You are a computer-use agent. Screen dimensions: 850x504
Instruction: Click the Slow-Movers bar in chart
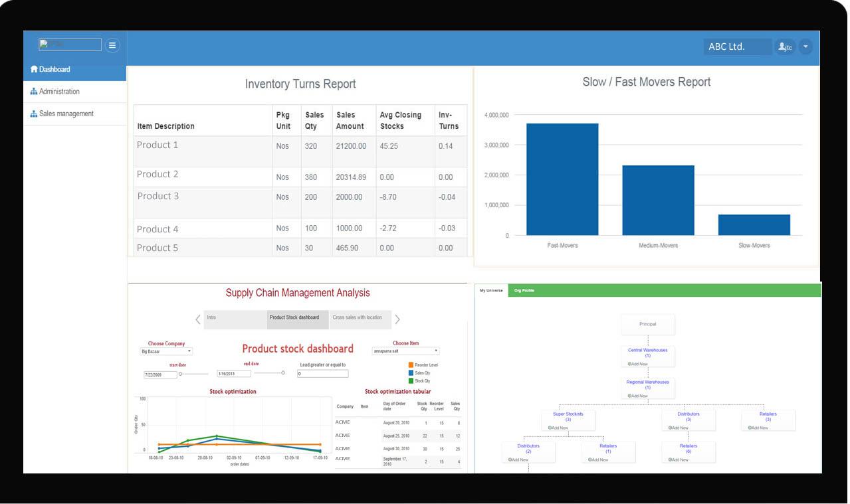(754, 225)
